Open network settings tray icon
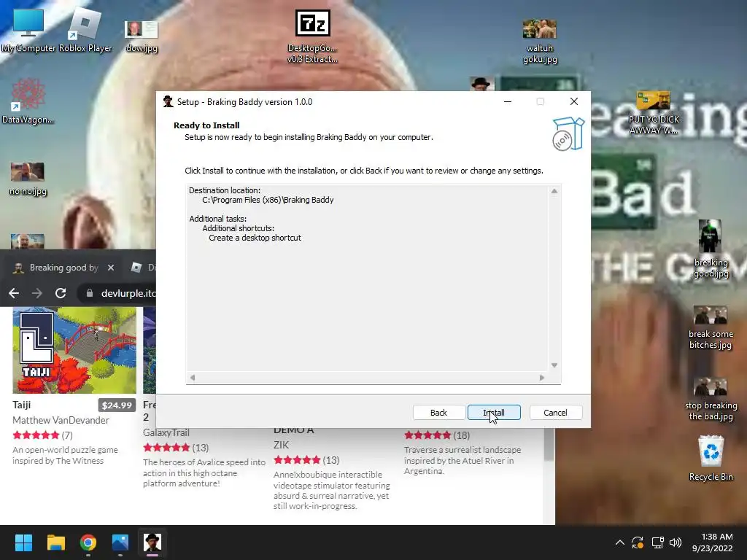The image size is (747, 560). (657, 542)
